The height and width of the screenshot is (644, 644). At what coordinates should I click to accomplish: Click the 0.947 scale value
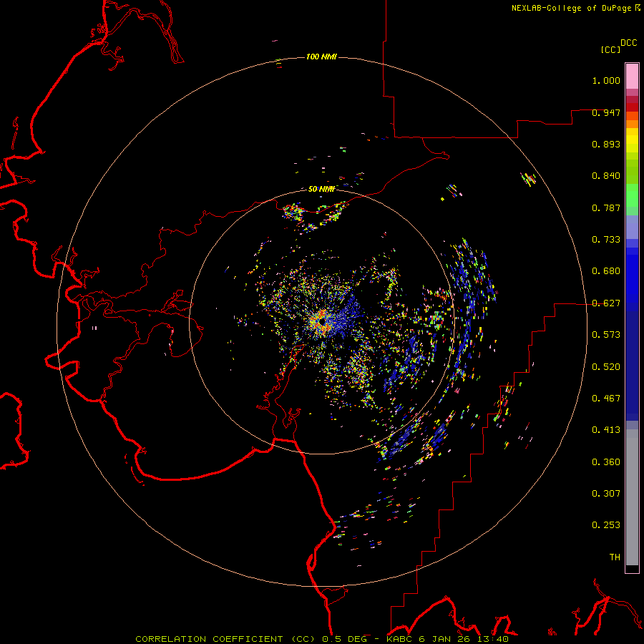coord(606,112)
